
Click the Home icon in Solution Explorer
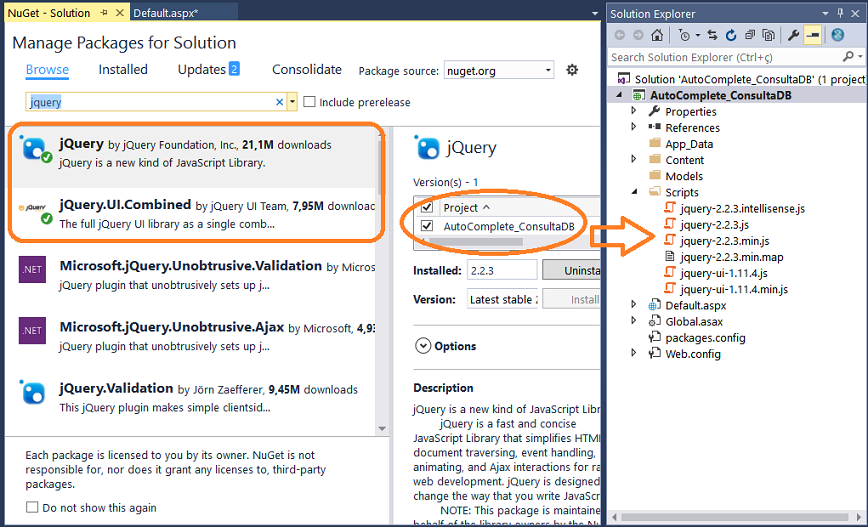(657, 35)
